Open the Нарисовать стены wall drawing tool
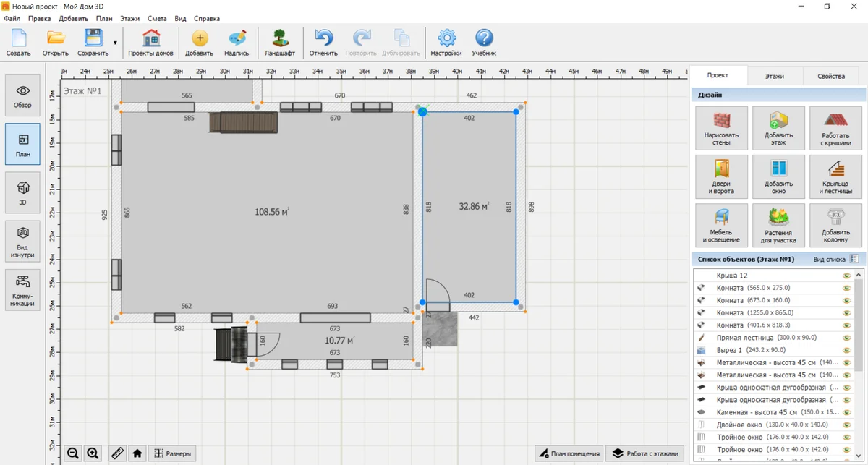 click(721, 128)
